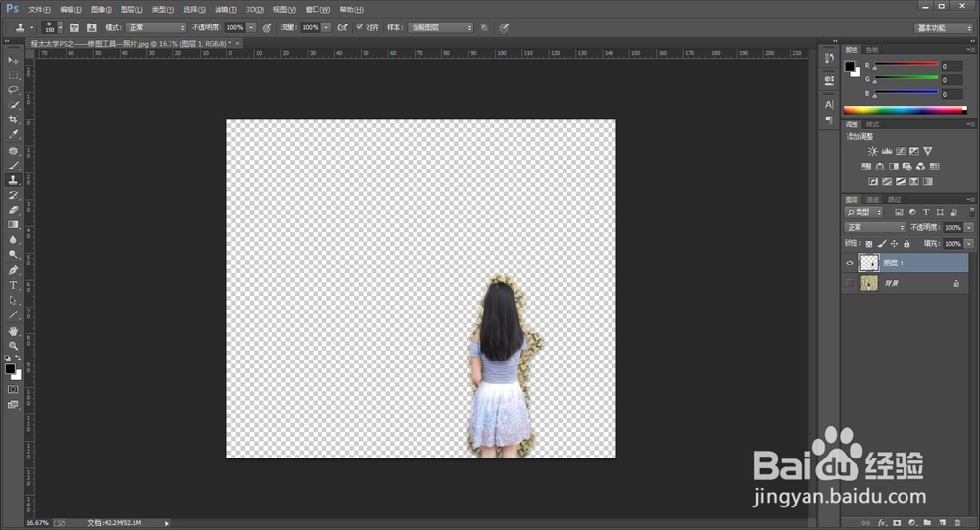Click the foreground color swatch in toolbox
980x530 pixels.
pyautogui.click(x=10, y=368)
